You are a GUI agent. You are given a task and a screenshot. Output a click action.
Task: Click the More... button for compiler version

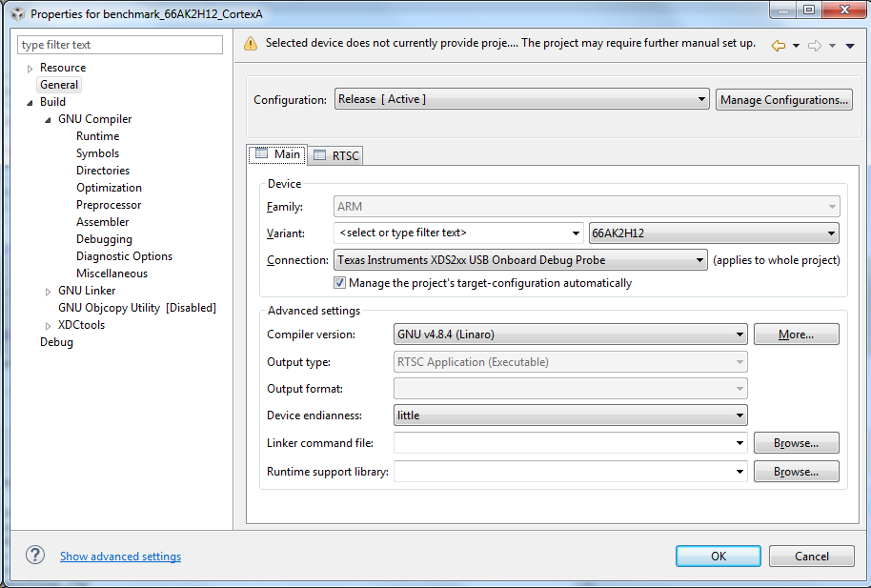[x=796, y=334]
